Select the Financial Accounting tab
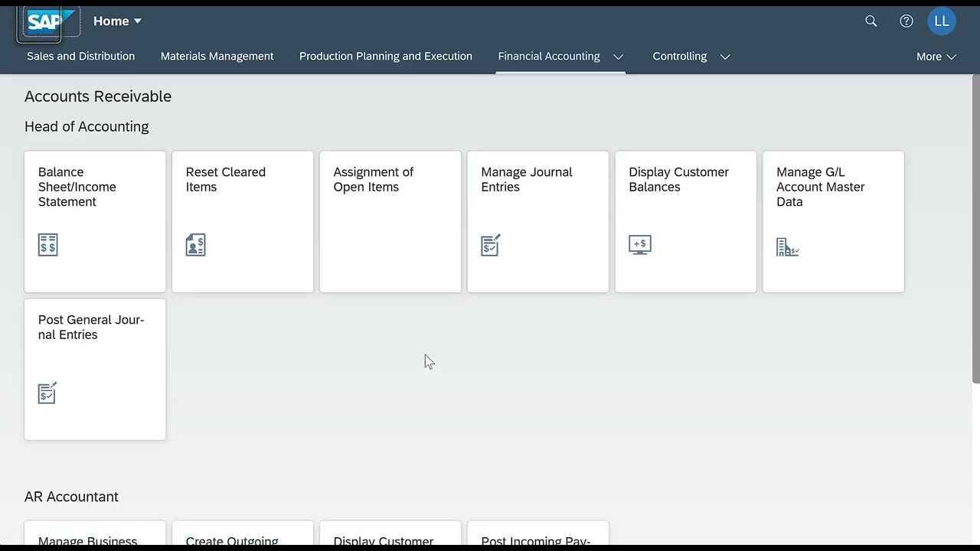Screen dimensions: 980x551 point(549,56)
